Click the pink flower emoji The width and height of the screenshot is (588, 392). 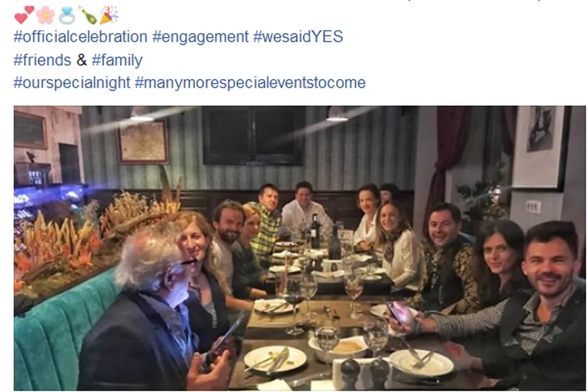[x=45, y=15]
